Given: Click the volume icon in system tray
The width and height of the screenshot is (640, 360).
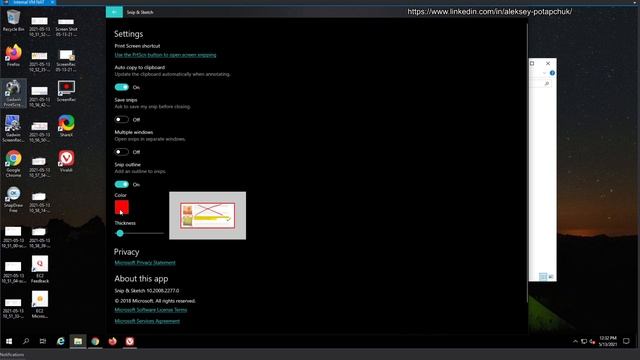Looking at the screenshot, I should tap(592, 342).
